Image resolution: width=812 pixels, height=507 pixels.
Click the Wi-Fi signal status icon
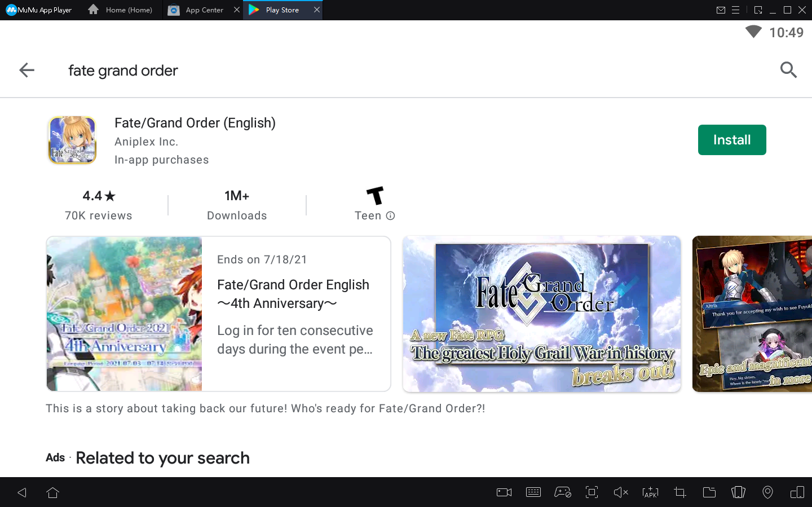pos(753,32)
